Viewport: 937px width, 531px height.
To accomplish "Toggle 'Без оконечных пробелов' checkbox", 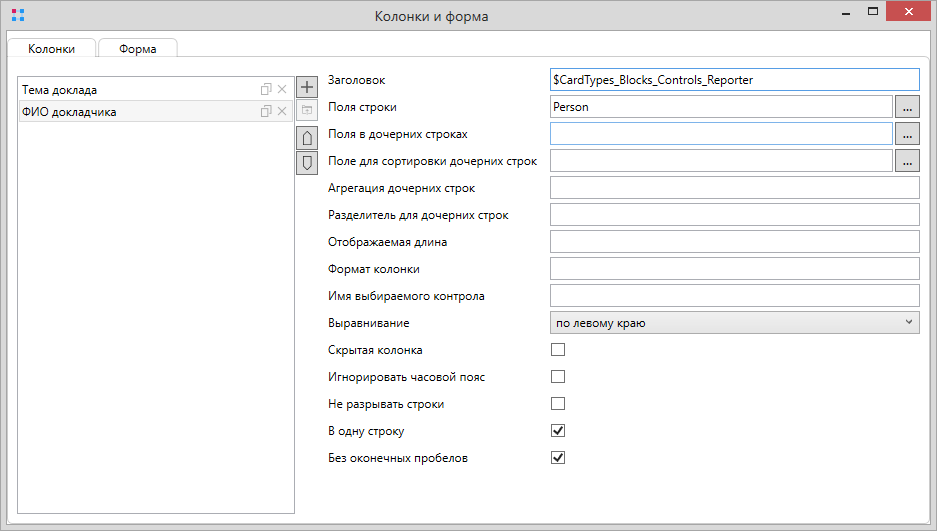I will (558, 458).
